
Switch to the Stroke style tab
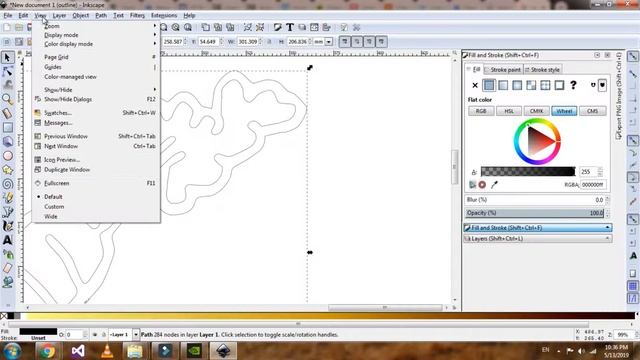[542, 70]
